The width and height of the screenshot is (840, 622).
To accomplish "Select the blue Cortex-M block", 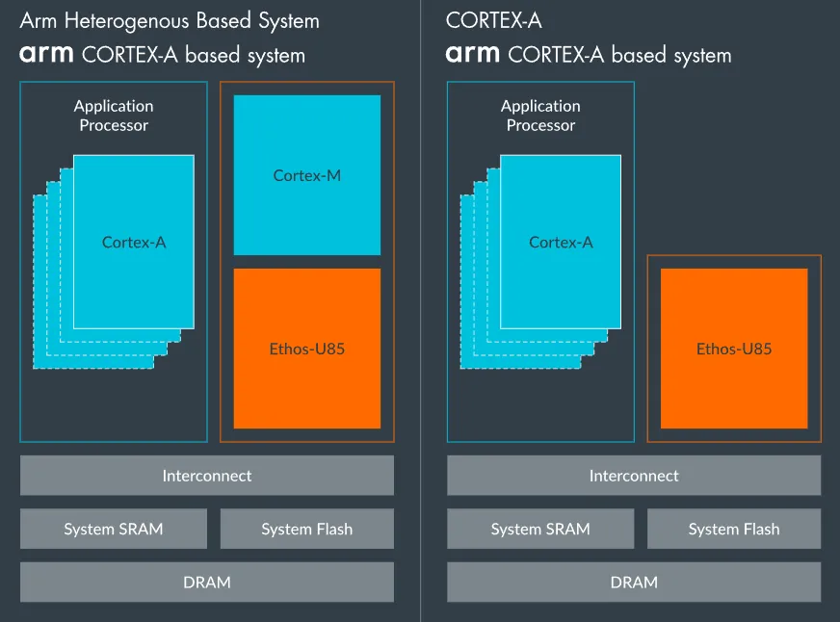I will (x=307, y=175).
